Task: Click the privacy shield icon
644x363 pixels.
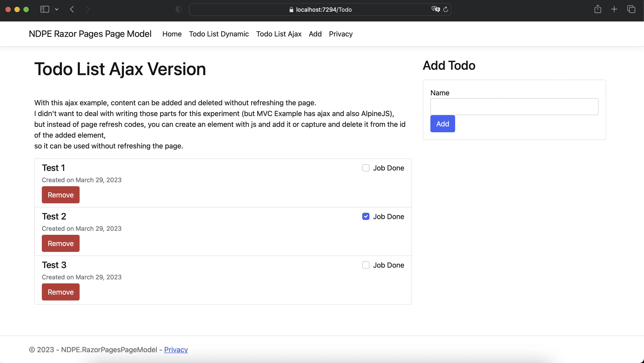Action: 179,9
